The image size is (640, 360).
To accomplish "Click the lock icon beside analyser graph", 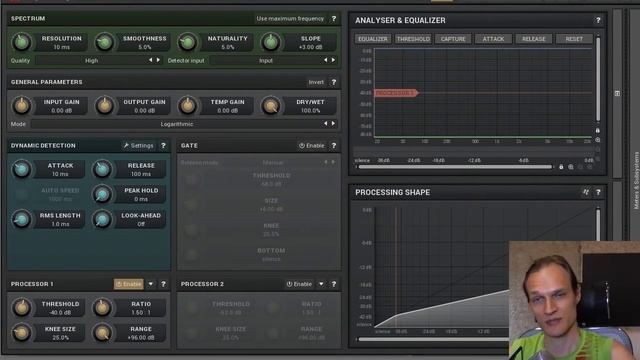I will coord(598,131).
